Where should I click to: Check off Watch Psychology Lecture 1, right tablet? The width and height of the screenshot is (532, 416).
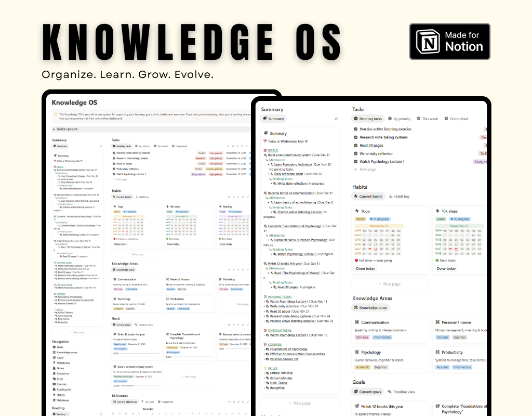point(355,162)
